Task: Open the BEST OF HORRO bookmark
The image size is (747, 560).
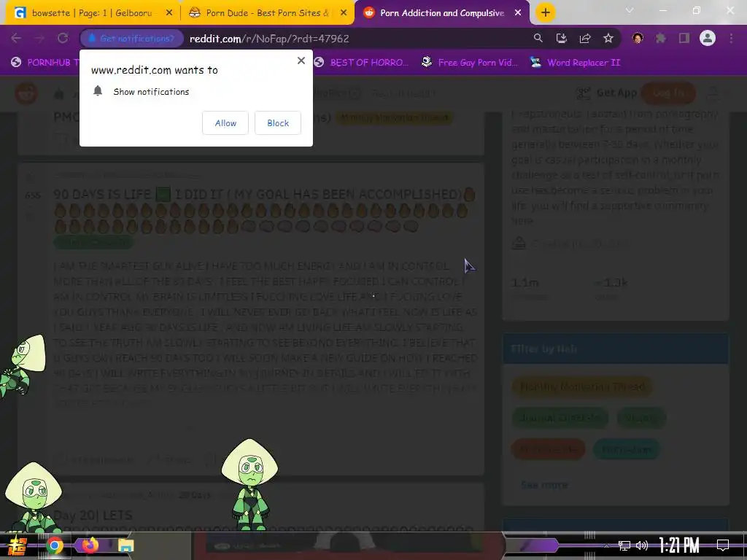Action: pyautogui.click(x=362, y=63)
